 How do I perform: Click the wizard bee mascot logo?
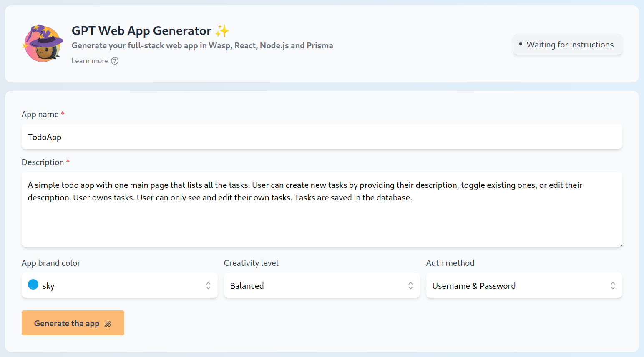tap(43, 43)
